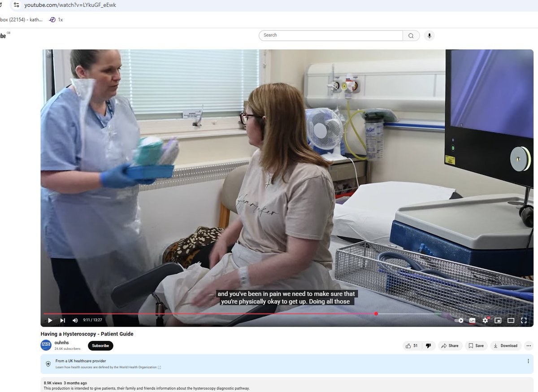Open the 1x bookmark
538x392 pixels.
(x=56, y=20)
